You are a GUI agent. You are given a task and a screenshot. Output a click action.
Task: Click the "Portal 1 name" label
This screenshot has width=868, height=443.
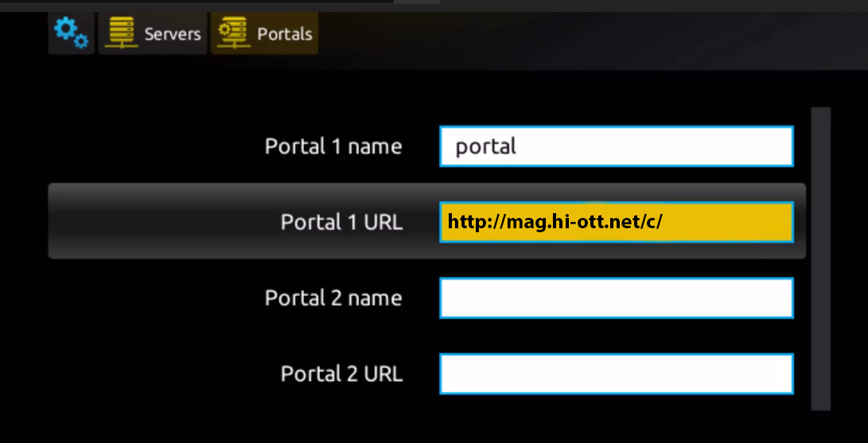point(333,146)
